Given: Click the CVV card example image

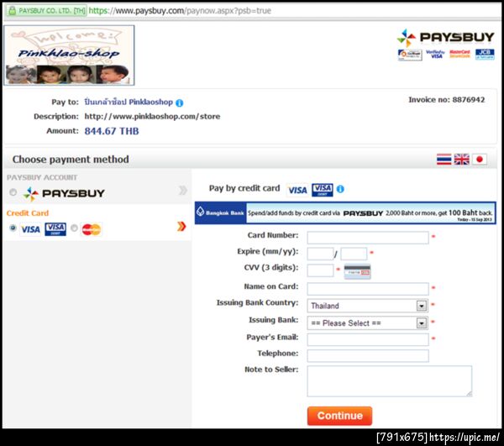Looking at the screenshot, I should pos(358,271).
